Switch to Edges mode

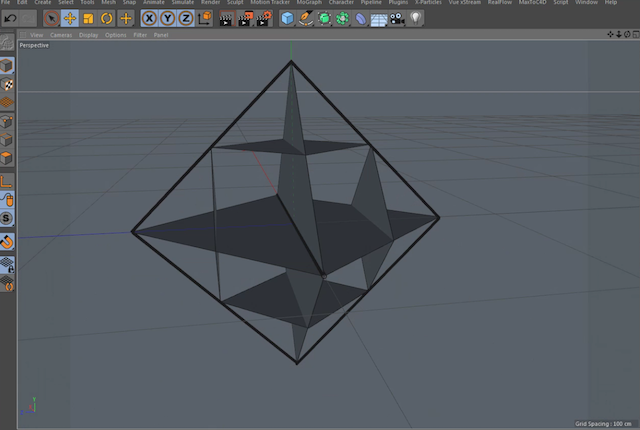pyautogui.click(x=7, y=140)
